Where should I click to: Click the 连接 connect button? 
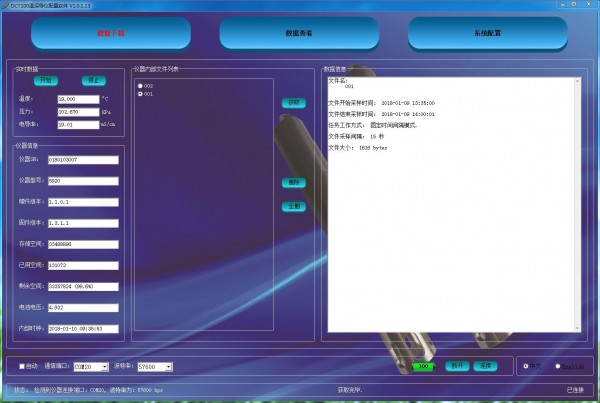(485, 366)
